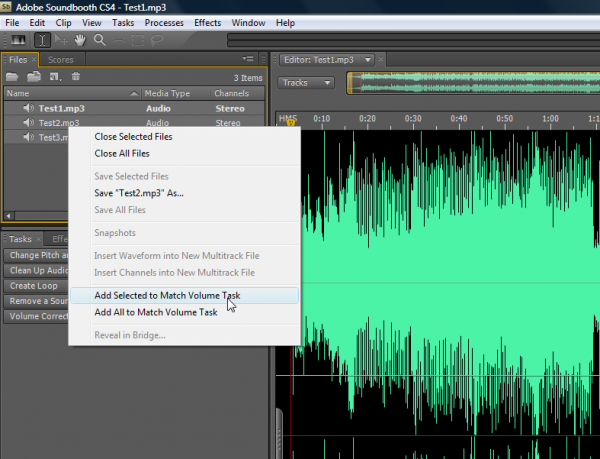This screenshot has height=459, width=600.
Task: Open the File menu
Action: pyautogui.click(x=12, y=23)
